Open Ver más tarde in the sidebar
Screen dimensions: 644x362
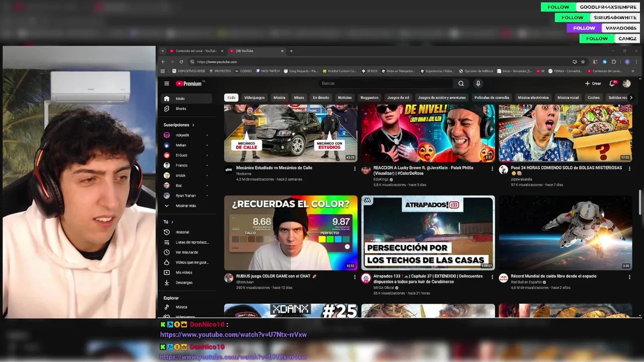pos(187,252)
